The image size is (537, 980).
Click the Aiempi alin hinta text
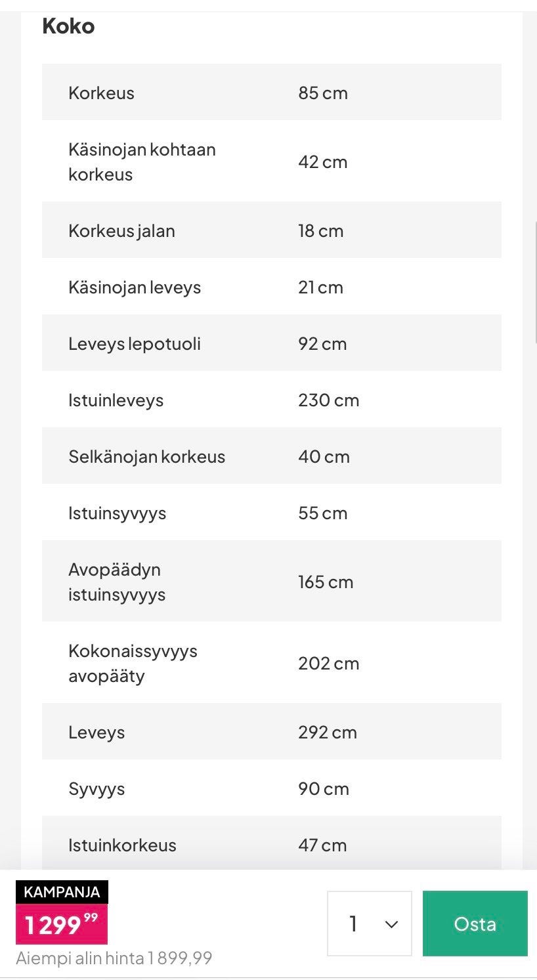pos(114,958)
